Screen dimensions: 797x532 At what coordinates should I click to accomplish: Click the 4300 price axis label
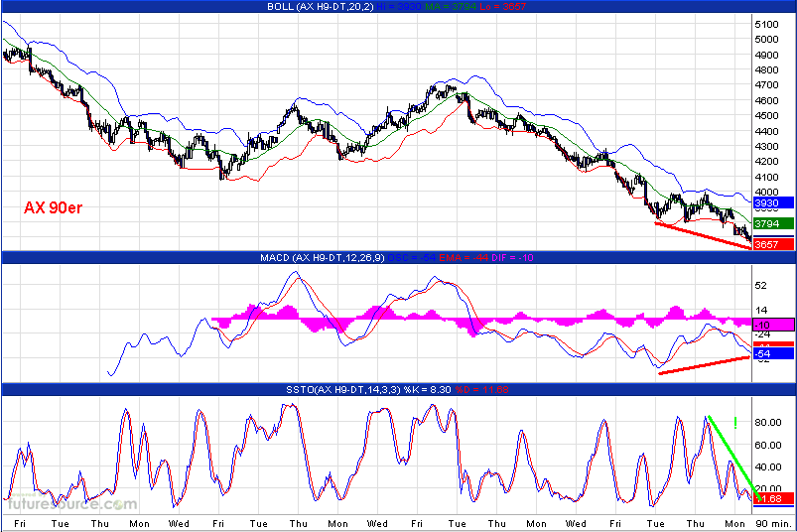tap(766, 146)
